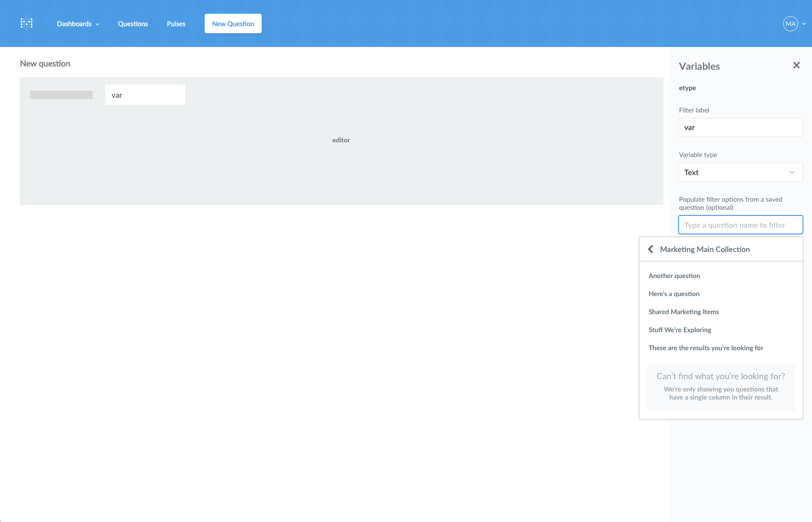Screen dimensions: 812x522
Task: Open 'Stuff We're Exploring' from the list
Action: coord(680,329)
